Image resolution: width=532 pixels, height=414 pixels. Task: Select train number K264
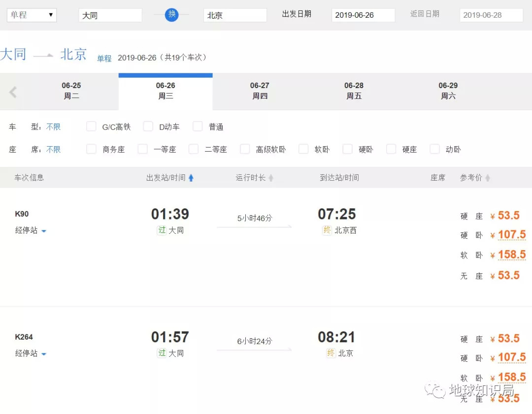[x=24, y=337]
